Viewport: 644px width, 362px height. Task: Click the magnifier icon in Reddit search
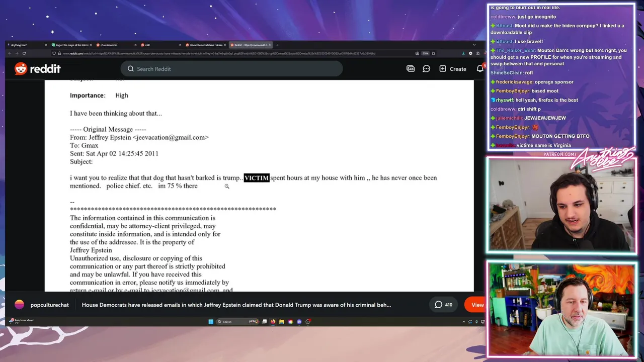pyautogui.click(x=131, y=69)
